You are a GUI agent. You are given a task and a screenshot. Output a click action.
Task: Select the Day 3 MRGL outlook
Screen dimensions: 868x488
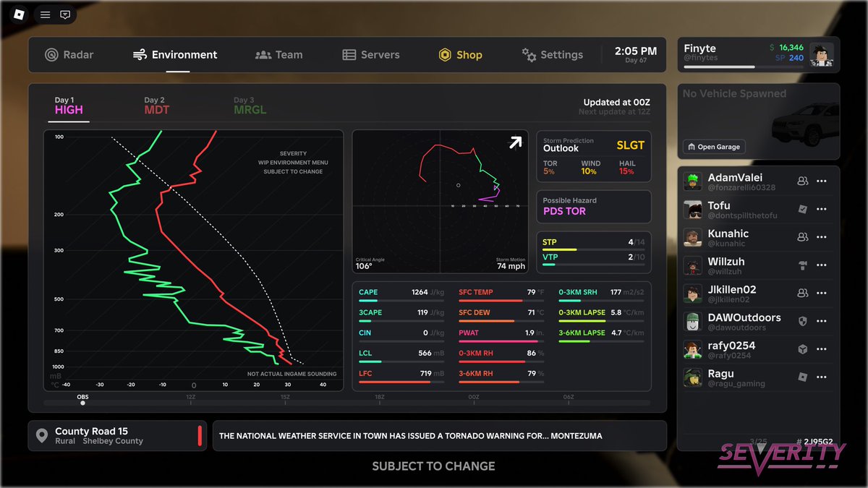250,106
